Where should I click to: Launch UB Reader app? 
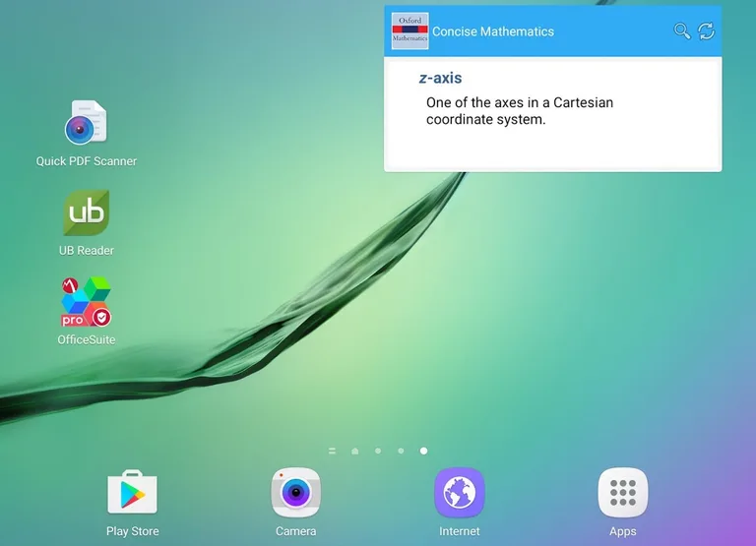[x=87, y=213]
